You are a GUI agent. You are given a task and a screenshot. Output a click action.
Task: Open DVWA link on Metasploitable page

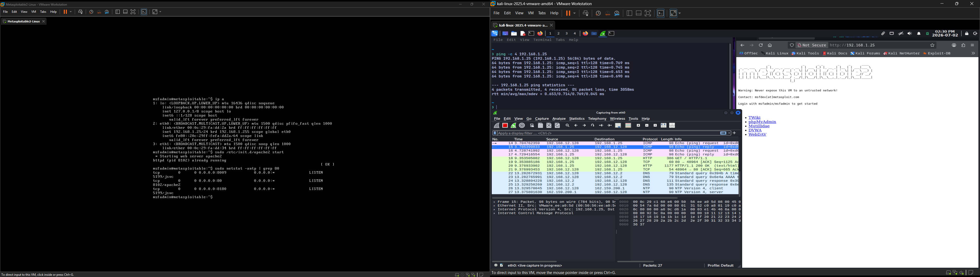coord(755,130)
